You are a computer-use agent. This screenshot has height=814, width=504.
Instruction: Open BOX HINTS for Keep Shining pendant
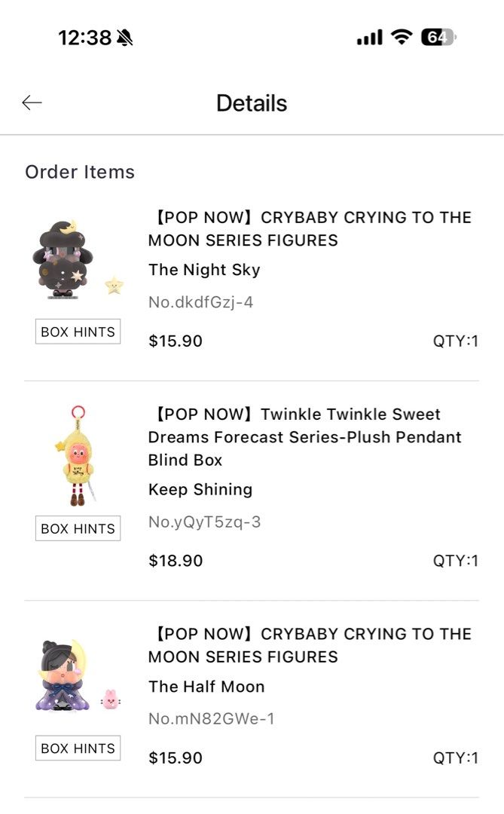(x=78, y=528)
